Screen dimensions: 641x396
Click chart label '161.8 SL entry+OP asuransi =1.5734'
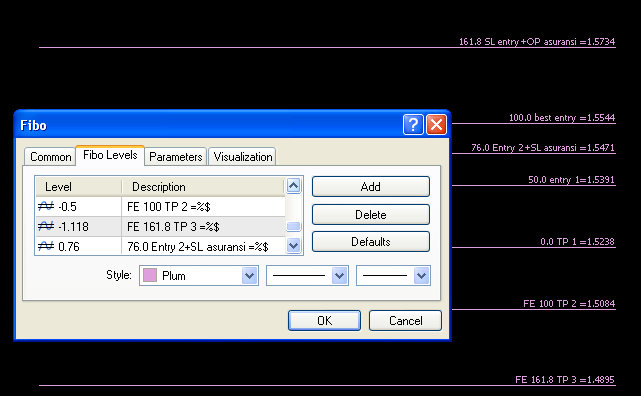(x=537, y=42)
